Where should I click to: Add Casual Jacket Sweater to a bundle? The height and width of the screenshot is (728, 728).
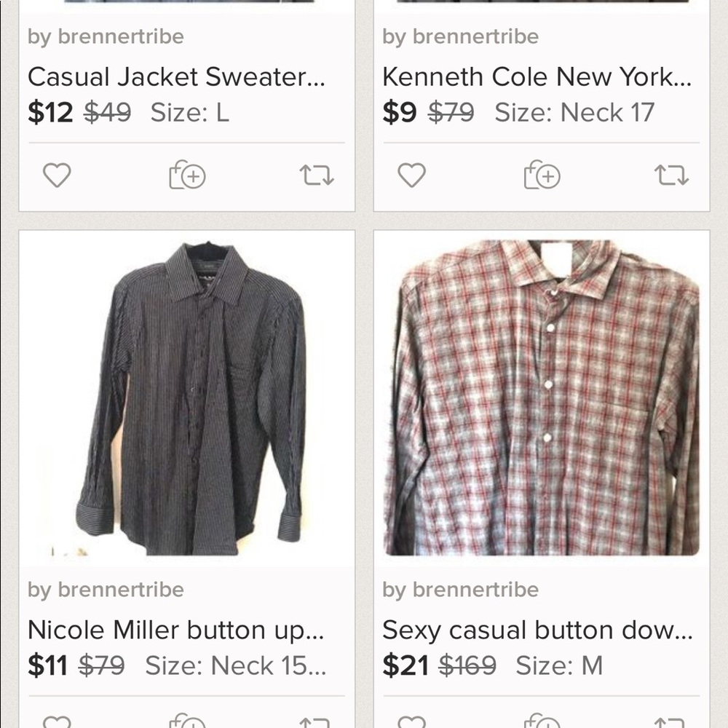point(186,175)
